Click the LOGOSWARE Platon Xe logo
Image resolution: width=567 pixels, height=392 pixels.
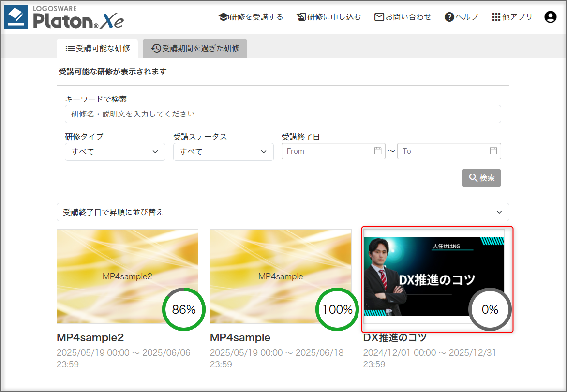coord(64,17)
